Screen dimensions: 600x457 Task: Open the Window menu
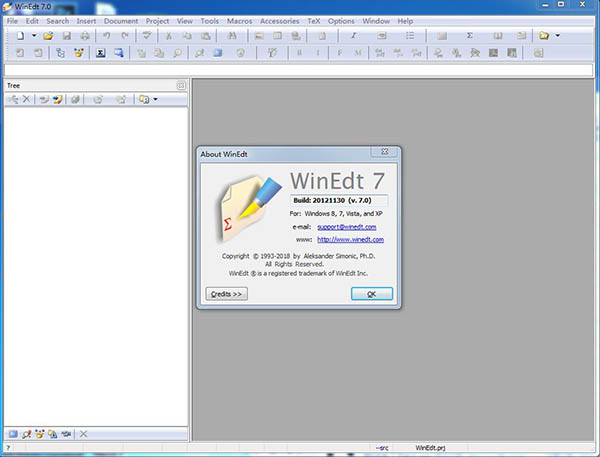pyautogui.click(x=376, y=21)
